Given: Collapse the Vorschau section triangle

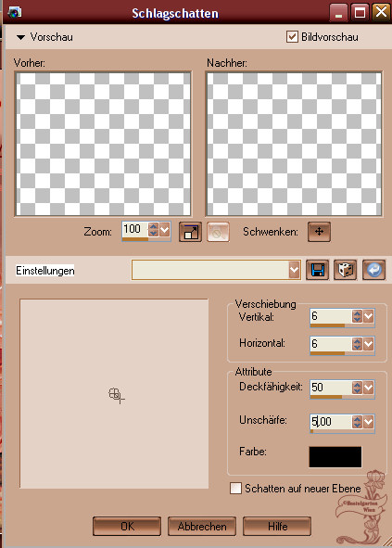Looking at the screenshot, I should coord(21,37).
